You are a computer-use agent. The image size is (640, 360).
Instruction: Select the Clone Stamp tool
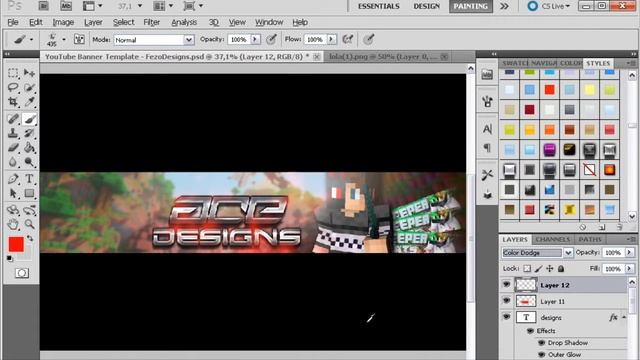[13, 133]
